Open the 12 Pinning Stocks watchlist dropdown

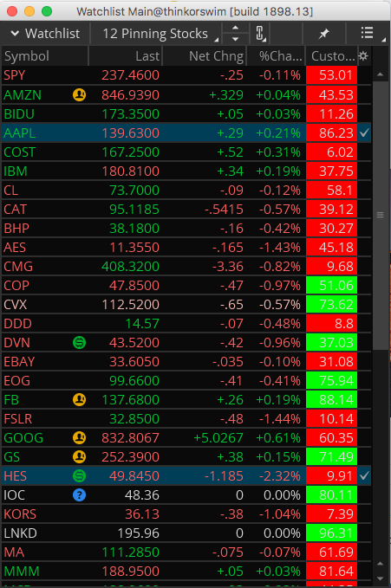click(155, 34)
